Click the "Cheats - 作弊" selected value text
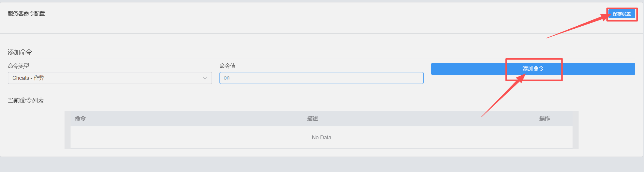Image resolution: width=644 pixels, height=172 pixels. point(28,78)
